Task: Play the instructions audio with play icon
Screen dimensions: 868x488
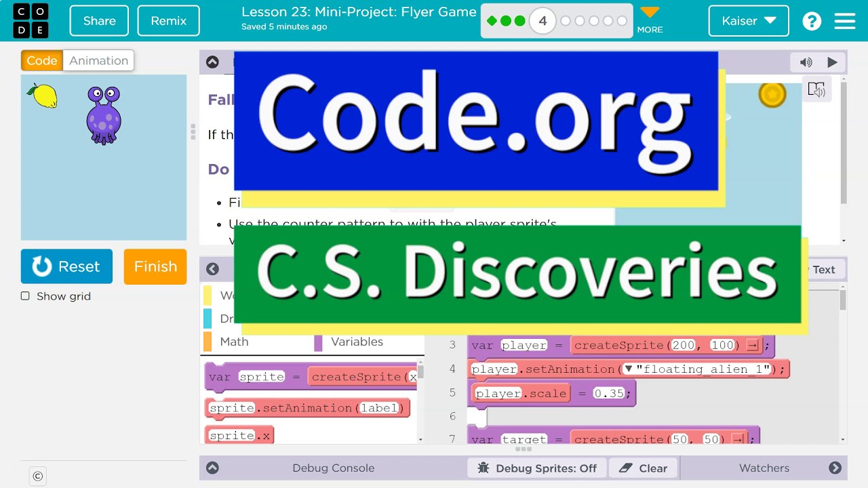Action: click(832, 62)
